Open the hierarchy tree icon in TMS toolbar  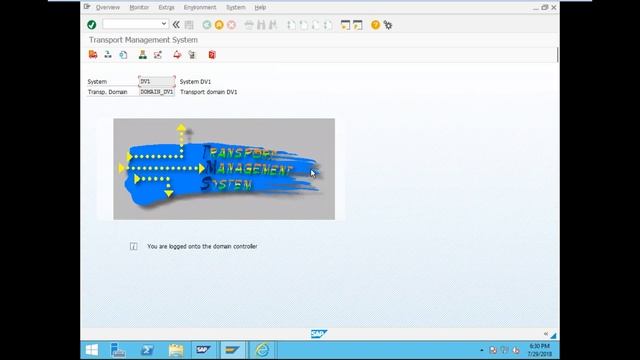click(x=108, y=54)
